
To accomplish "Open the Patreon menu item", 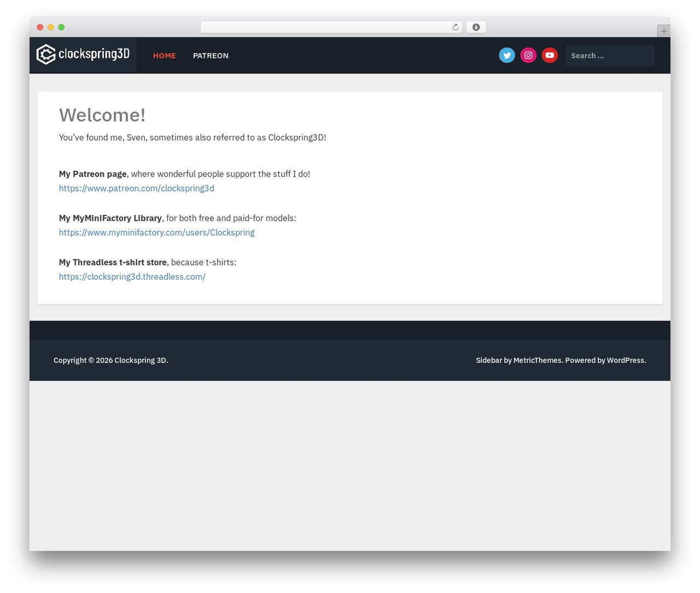I will coord(211,56).
